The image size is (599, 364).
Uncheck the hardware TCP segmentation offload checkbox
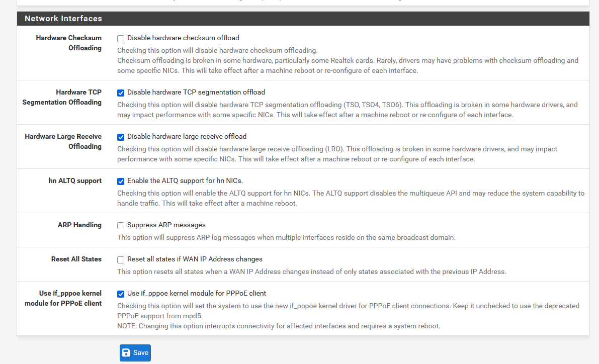point(121,93)
